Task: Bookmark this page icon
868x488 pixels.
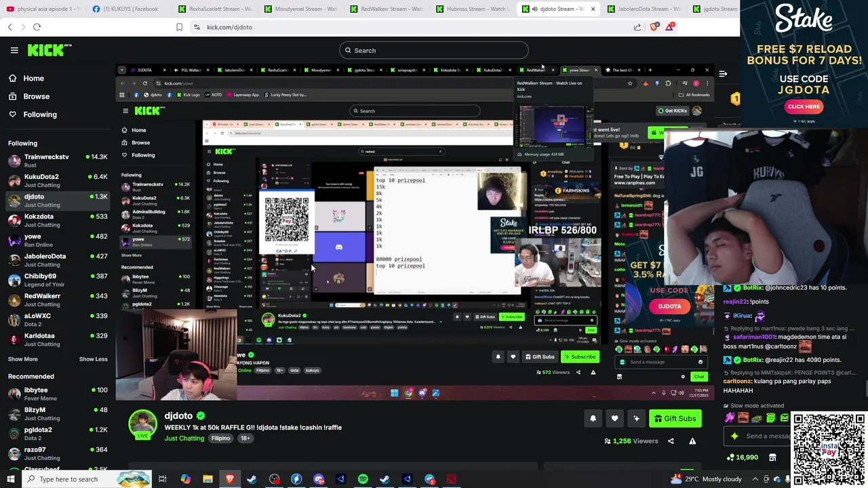Action: point(179,27)
